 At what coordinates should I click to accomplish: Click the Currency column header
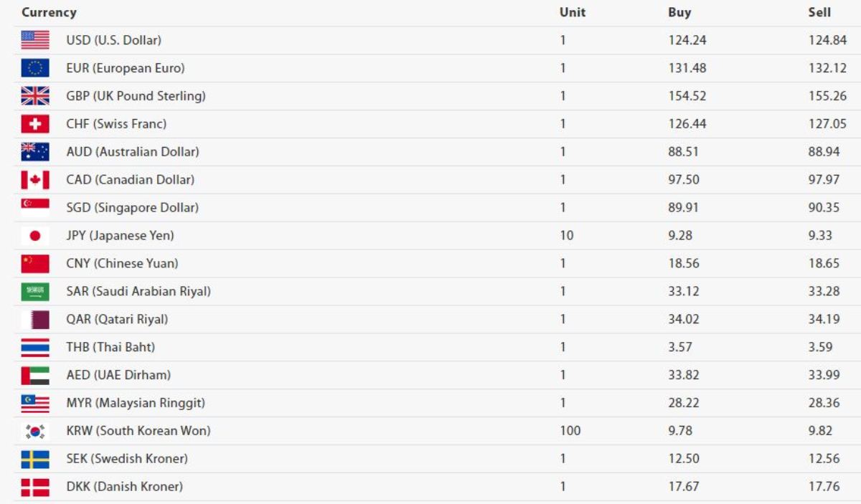49,12
